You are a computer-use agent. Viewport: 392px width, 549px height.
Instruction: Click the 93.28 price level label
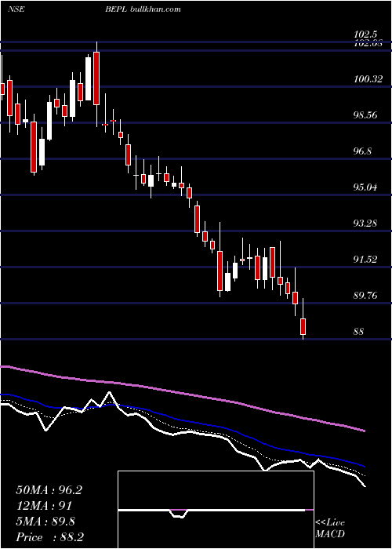(365, 223)
